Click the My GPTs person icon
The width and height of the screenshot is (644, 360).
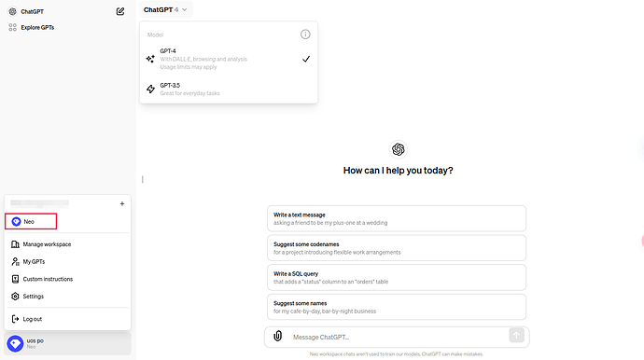point(15,261)
